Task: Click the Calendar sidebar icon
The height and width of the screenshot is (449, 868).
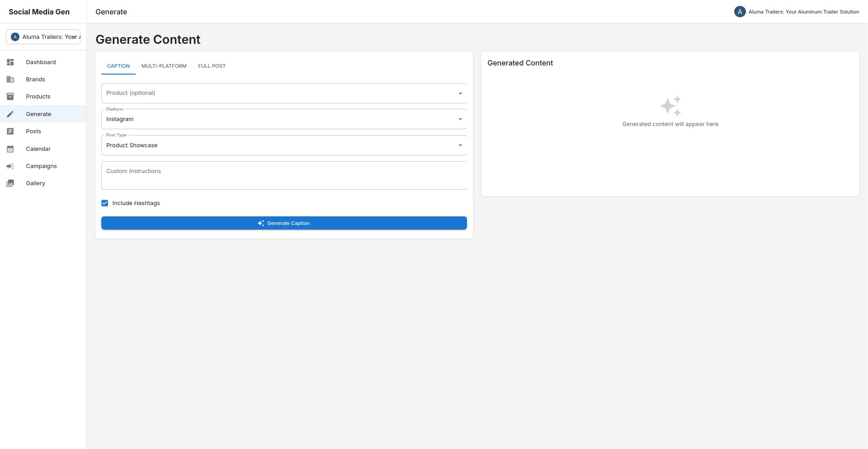Action: pos(10,149)
